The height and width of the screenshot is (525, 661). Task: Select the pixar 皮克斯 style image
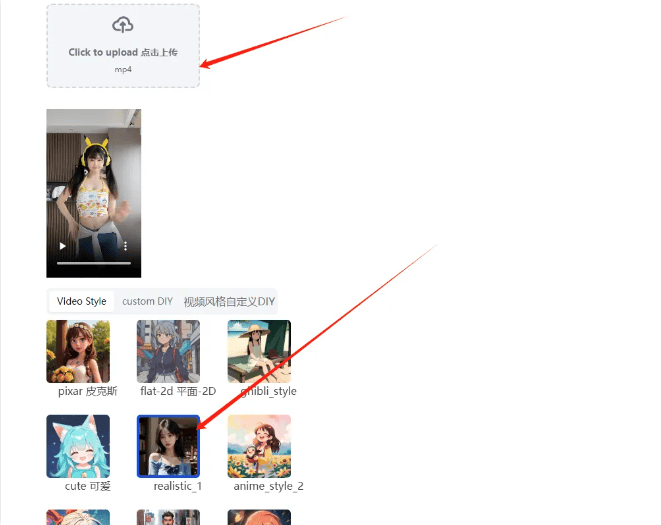point(78,351)
